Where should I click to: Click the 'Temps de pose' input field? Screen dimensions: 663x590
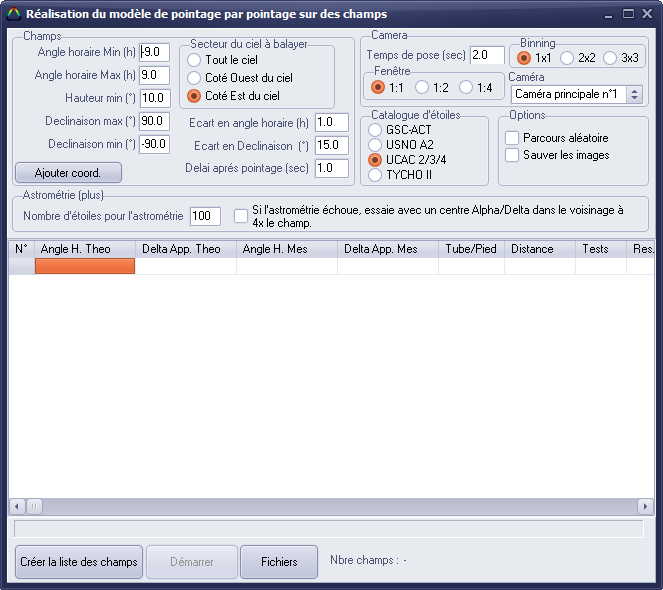tap(486, 55)
